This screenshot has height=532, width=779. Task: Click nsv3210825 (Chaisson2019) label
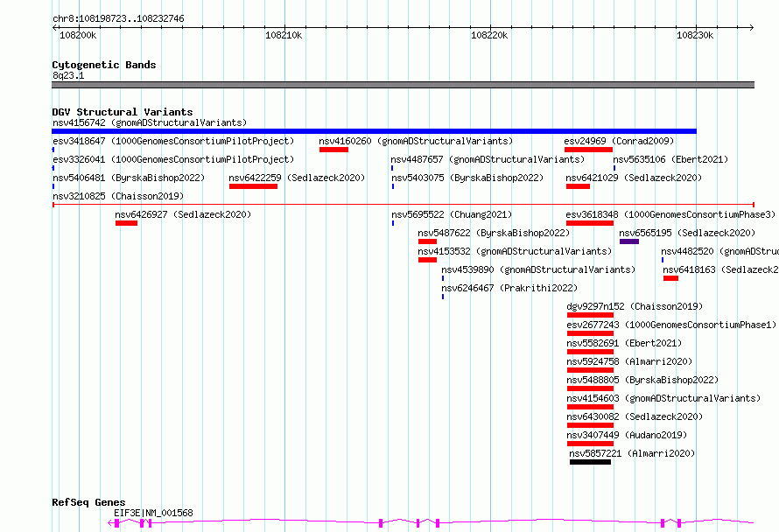tap(118, 196)
